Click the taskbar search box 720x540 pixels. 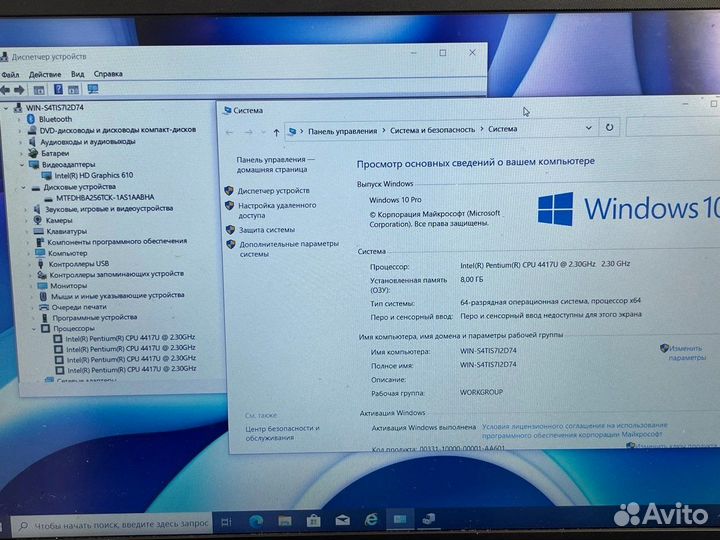click(112, 524)
